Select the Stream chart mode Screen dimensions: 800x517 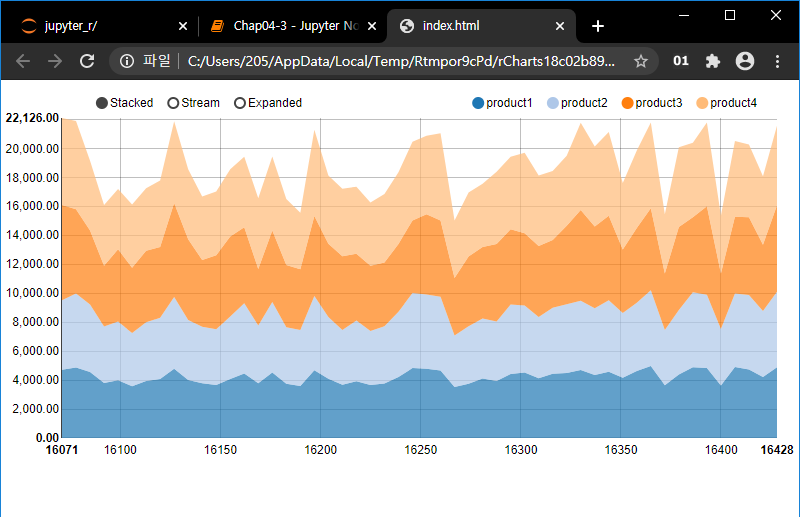point(193,103)
